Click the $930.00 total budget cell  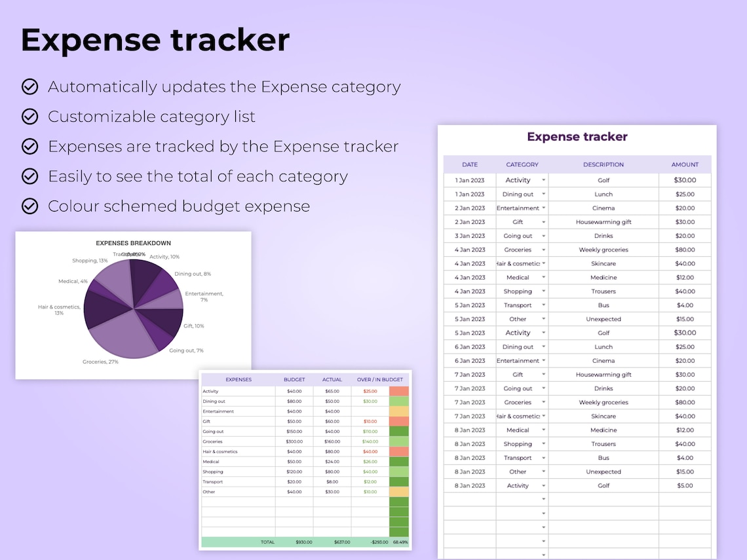pyautogui.click(x=303, y=542)
